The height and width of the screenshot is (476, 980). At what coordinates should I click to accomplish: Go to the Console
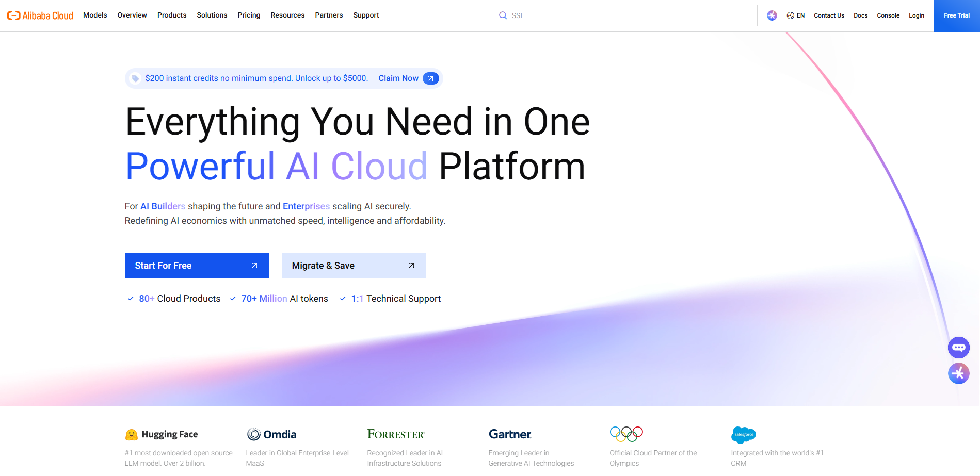click(x=888, y=15)
